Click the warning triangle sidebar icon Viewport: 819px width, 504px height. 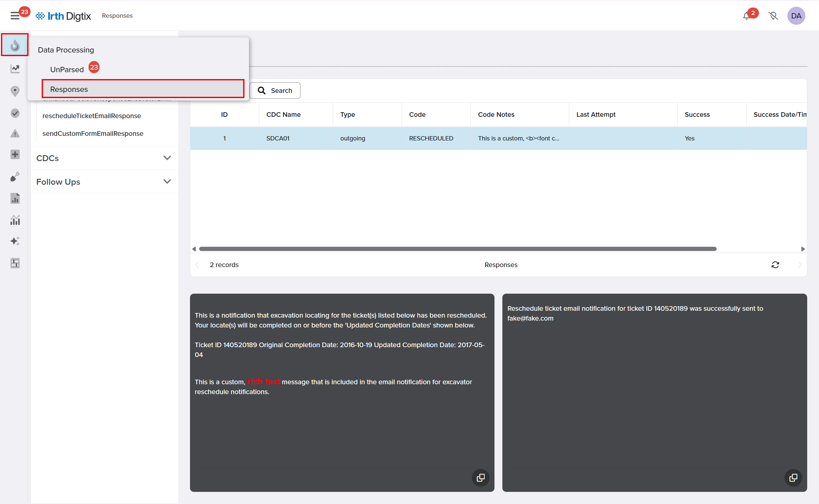pos(15,134)
